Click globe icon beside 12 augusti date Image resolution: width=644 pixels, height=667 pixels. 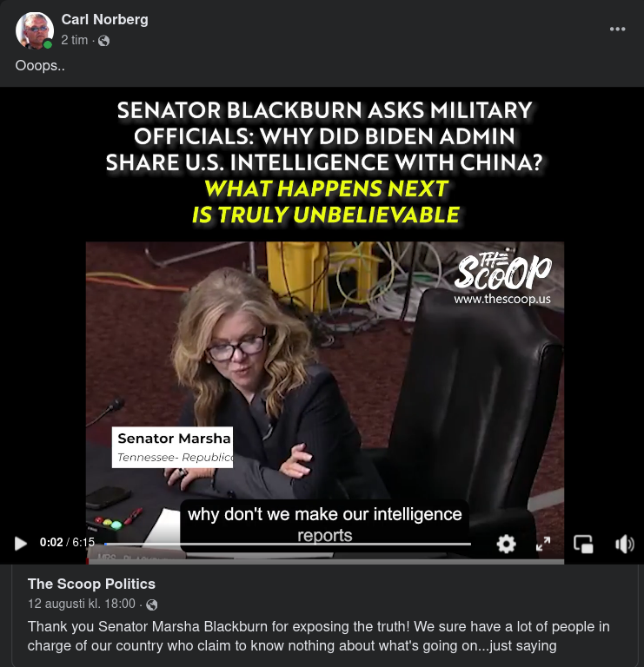[x=151, y=604]
